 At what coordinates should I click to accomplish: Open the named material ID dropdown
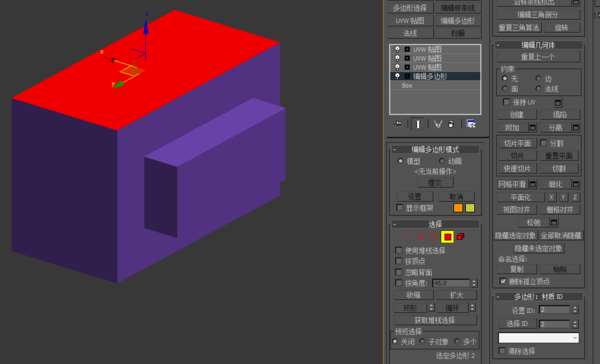tap(538, 338)
